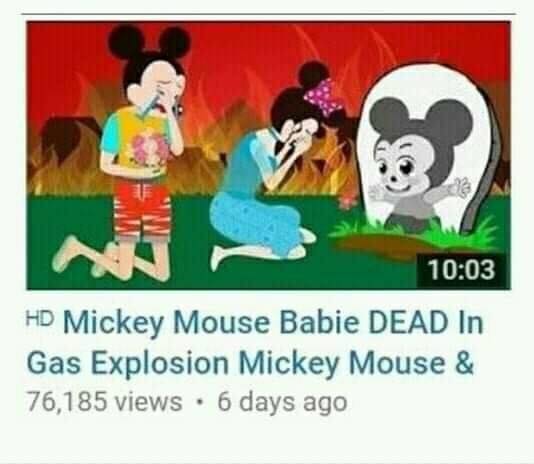Click the black mouse ears on the boy
The width and height of the screenshot is (534, 464).
point(149,43)
